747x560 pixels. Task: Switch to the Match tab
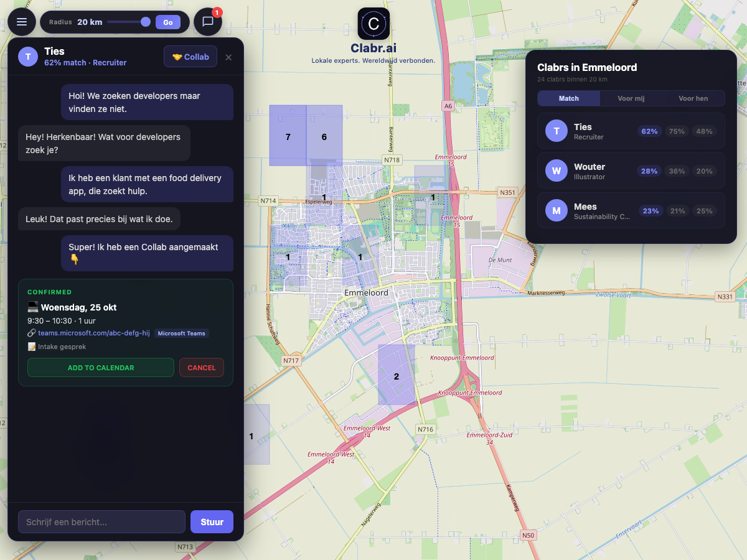568,98
